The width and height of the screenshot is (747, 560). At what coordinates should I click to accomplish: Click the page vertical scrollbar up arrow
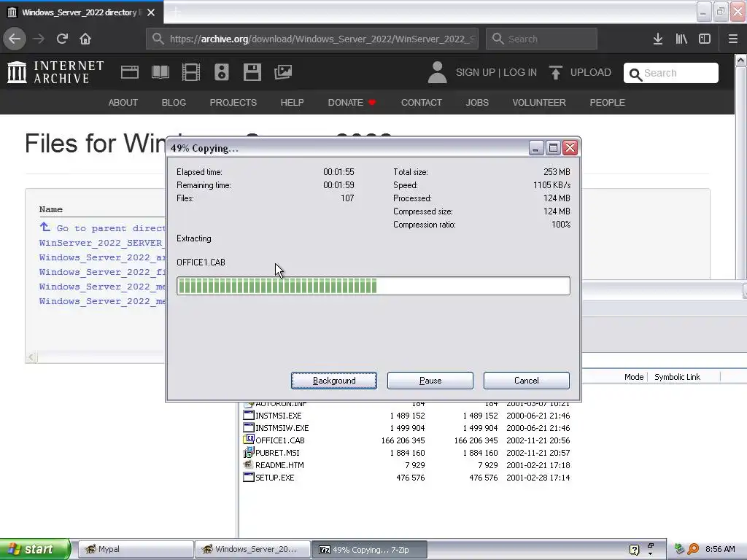[740, 61]
